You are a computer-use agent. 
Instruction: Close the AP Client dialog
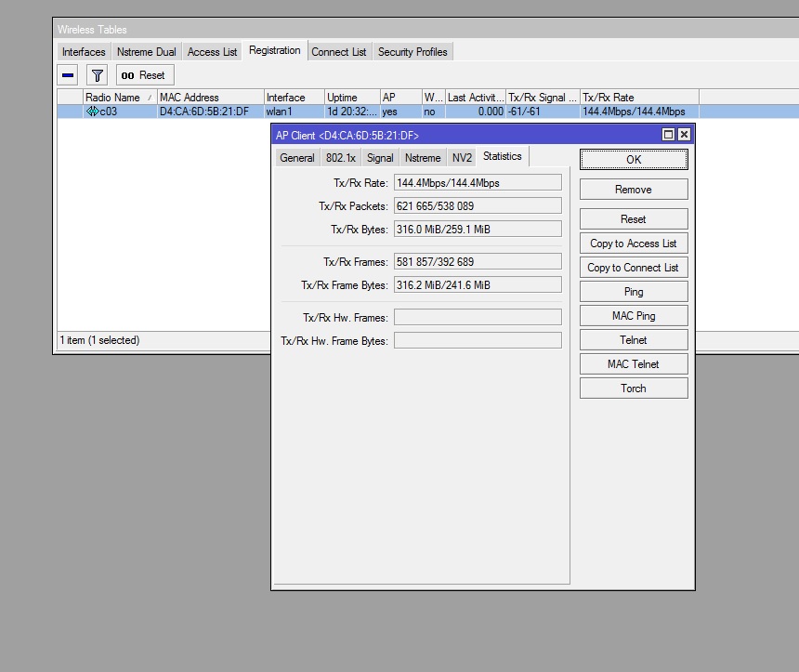point(684,135)
